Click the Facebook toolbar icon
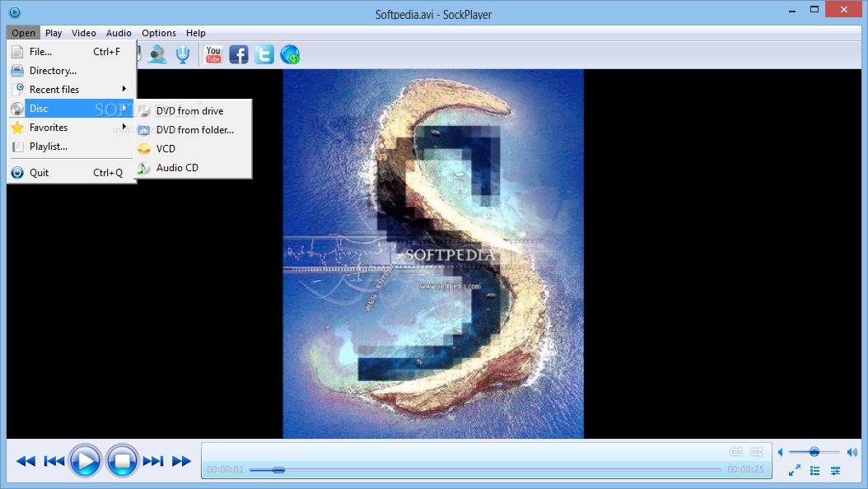The height and width of the screenshot is (489, 868). click(x=239, y=54)
